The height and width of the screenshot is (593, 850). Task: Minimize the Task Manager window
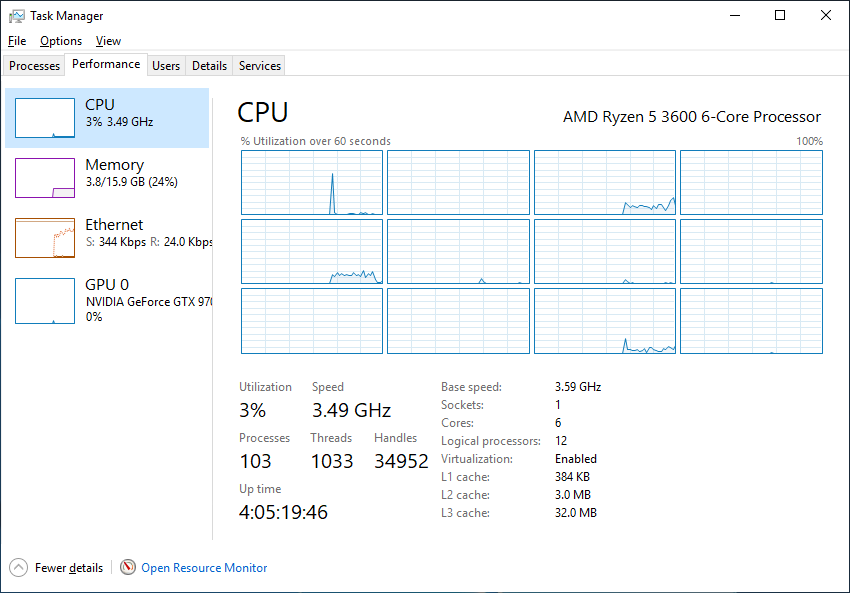(735, 15)
